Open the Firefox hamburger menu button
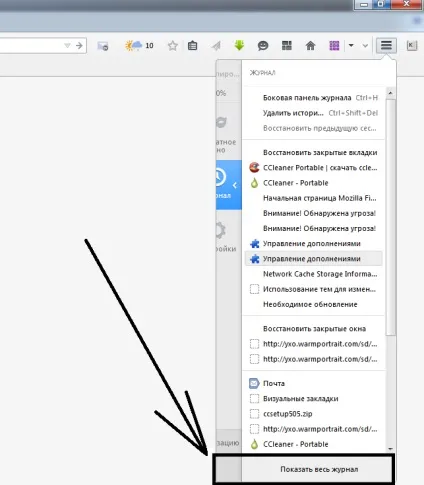 point(386,45)
